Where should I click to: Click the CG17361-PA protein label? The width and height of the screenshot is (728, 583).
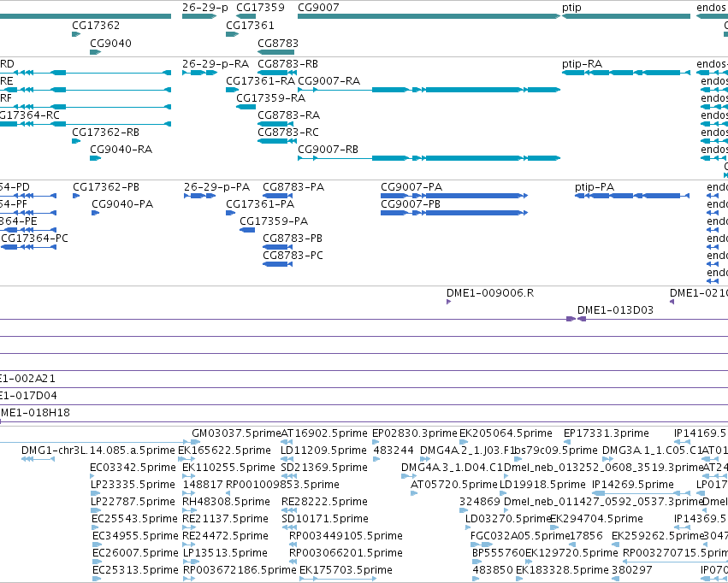point(260,204)
